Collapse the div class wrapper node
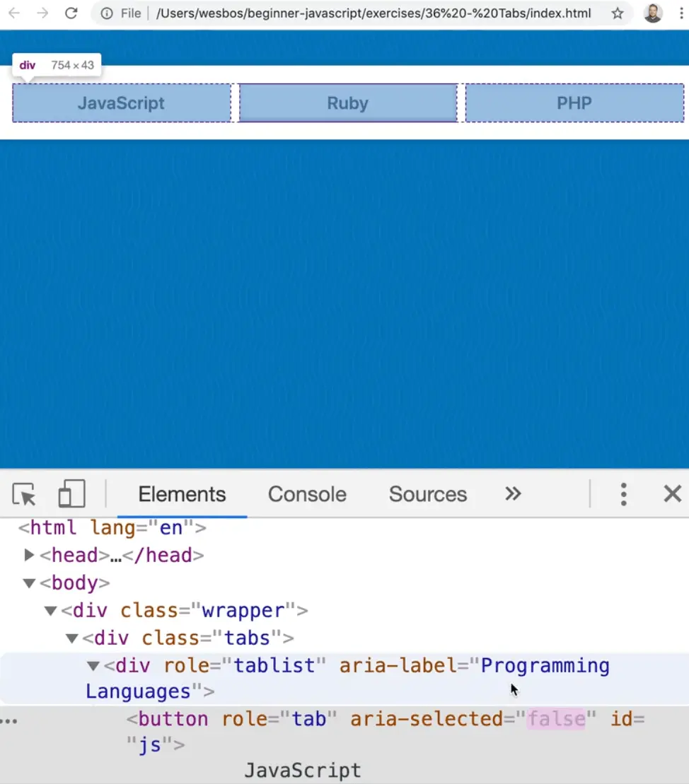Screen dimensions: 689x784 click(50, 611)
